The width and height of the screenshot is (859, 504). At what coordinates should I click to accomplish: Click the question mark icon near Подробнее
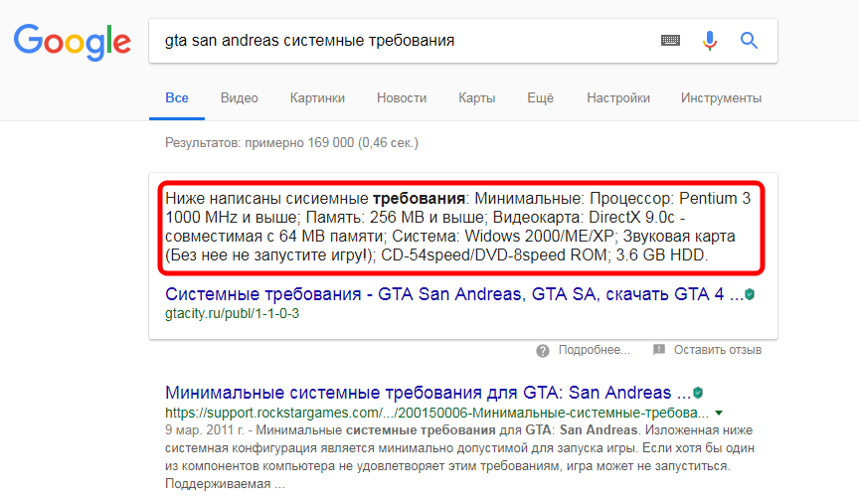click(543, 350)
